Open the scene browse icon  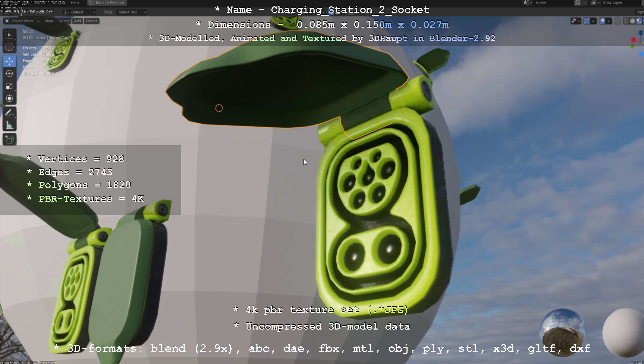(x=528, y=3)
